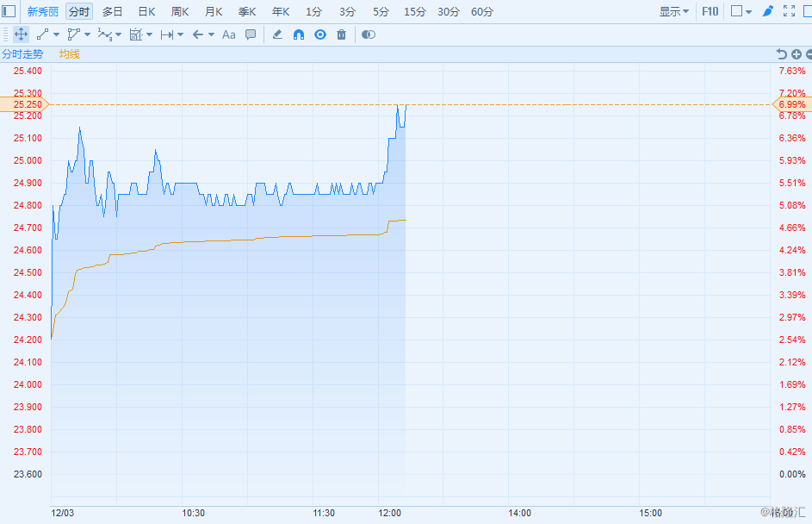
Task: Zoom in with the plus circle icon
Action: [797, 54]
